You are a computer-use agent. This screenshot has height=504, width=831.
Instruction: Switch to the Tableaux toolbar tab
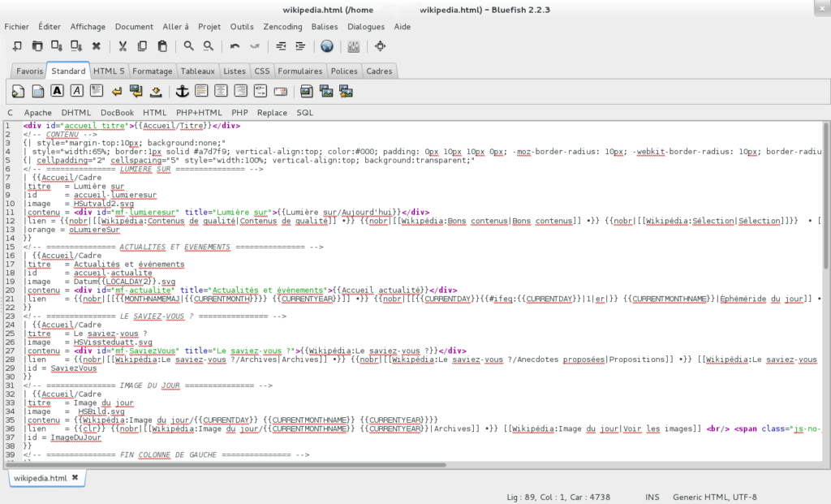pyautogui.click(x=198, y=71)
